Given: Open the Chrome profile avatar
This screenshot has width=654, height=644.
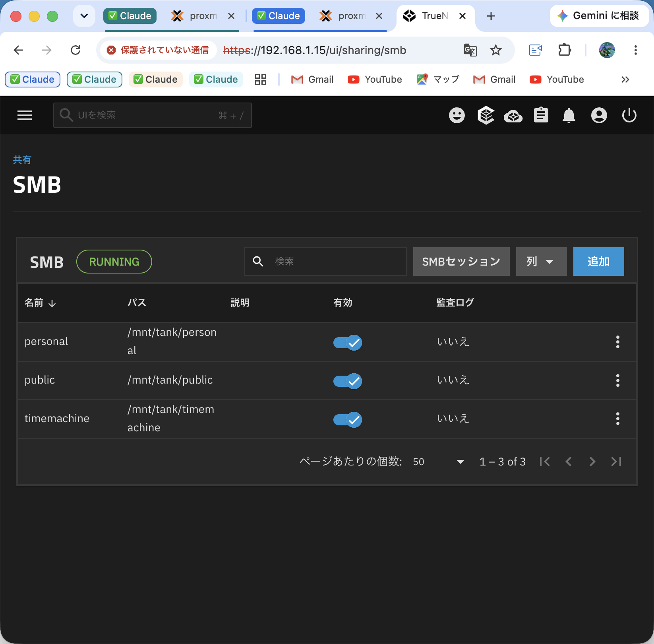Looking at the screenshot, I should [x=607, y=50].
